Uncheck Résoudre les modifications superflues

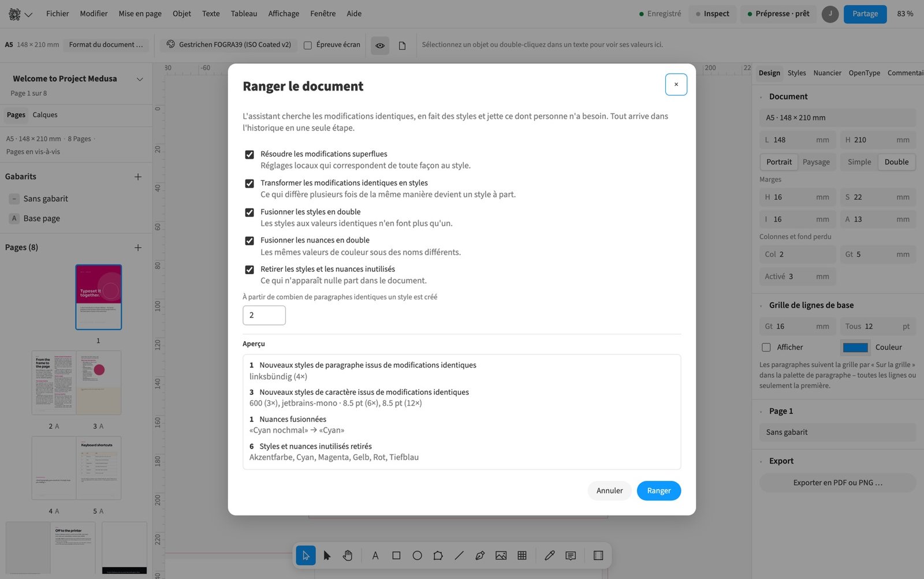point(249,155)
